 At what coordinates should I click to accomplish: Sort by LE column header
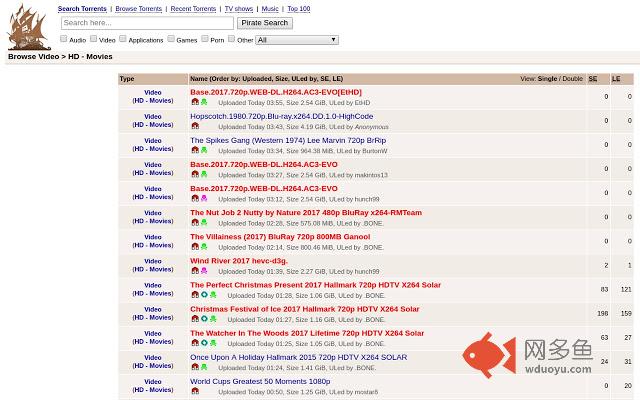616,79
